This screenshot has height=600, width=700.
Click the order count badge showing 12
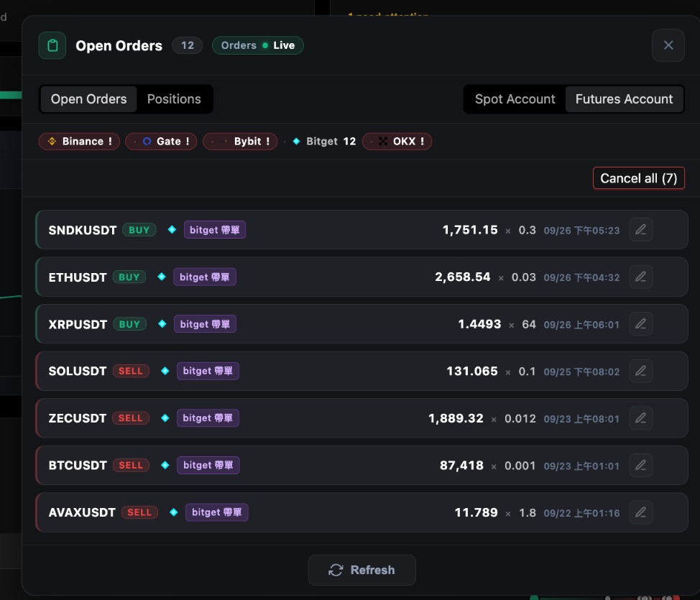coord(188,45)
